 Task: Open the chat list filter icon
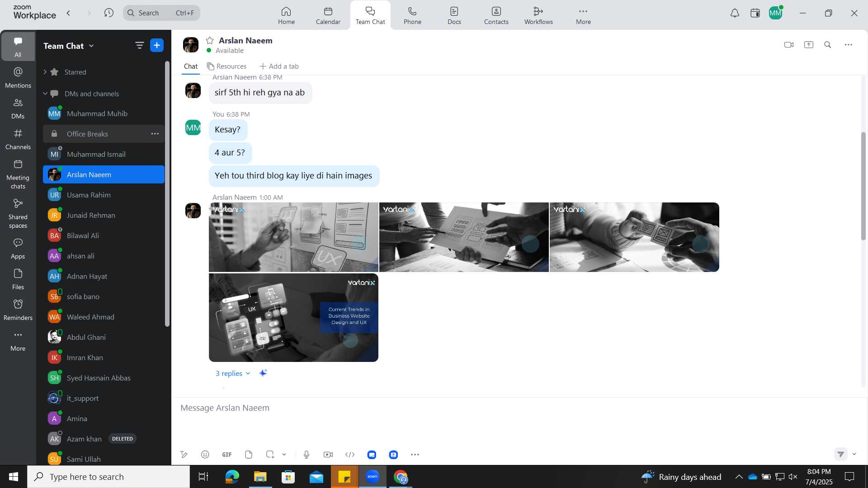pos(139,45)
